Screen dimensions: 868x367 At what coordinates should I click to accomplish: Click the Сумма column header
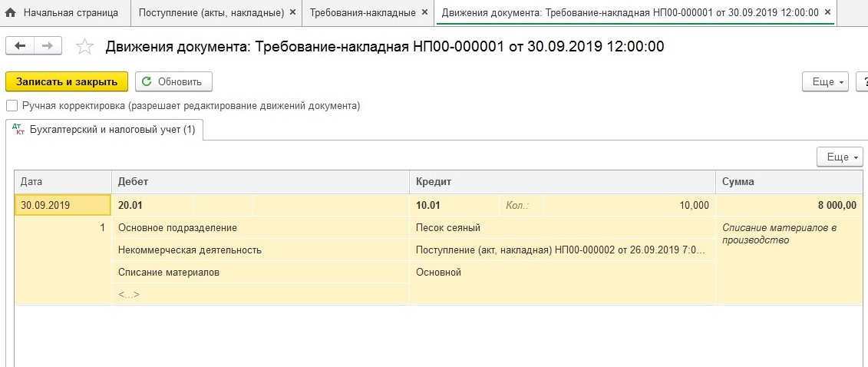790,182
